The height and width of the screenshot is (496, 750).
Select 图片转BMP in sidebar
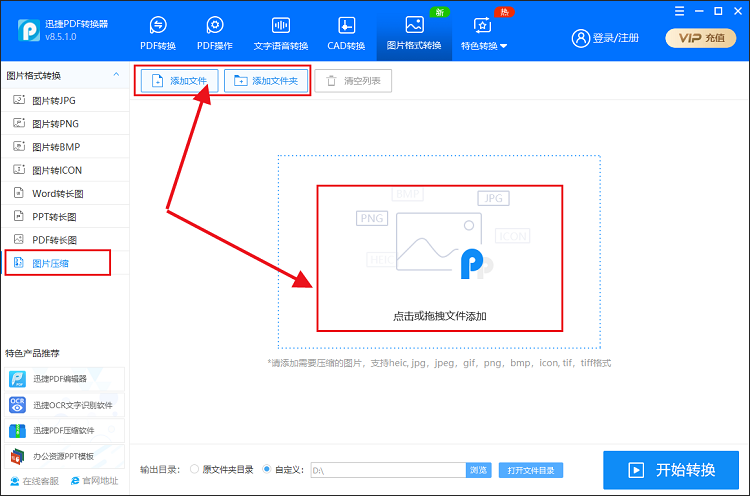(66, 147)
